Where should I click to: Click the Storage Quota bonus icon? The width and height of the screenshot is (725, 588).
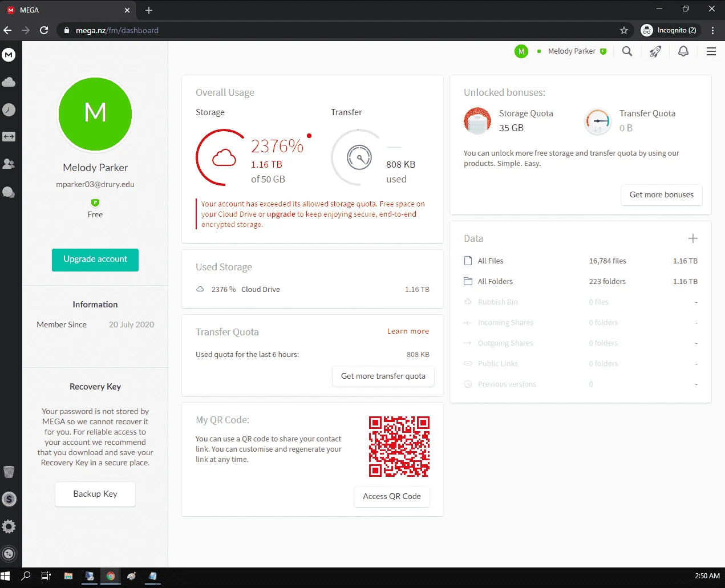pos(477,120)
